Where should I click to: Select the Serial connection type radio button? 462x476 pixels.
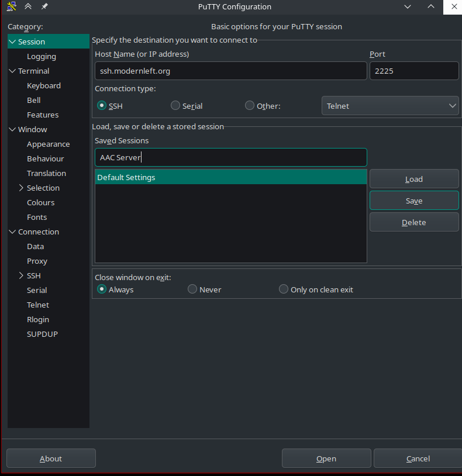pyautogui.click(x=175, y=106)
